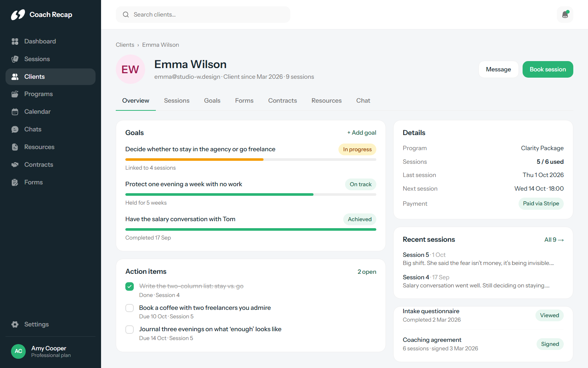Open Settings via the gear icon
Screen dimensions: 588x368
coord(15,325)
